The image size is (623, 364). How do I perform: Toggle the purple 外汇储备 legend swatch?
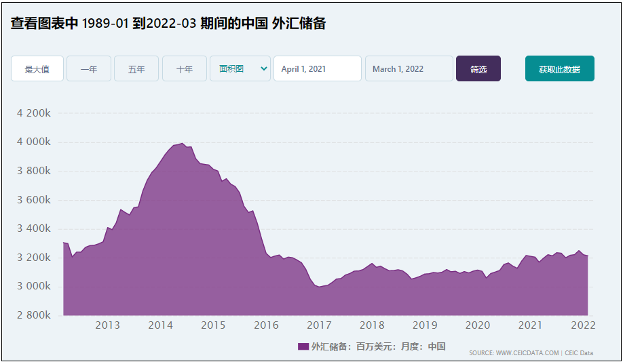[303, 346]
